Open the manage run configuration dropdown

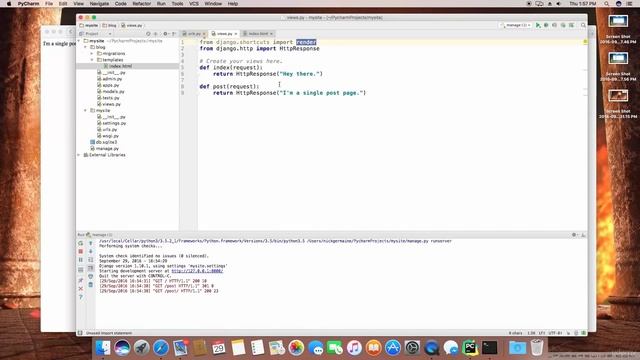tap(516, 25)
